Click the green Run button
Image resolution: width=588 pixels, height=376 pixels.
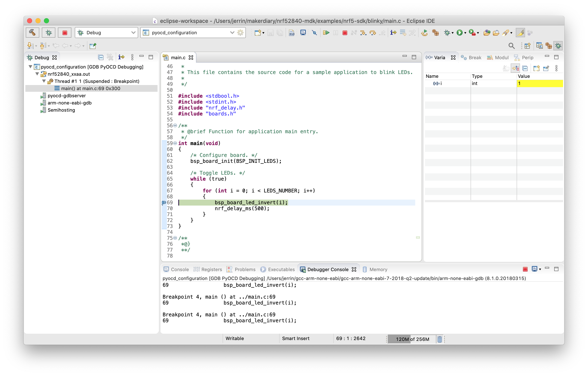(x=459, y=33)
